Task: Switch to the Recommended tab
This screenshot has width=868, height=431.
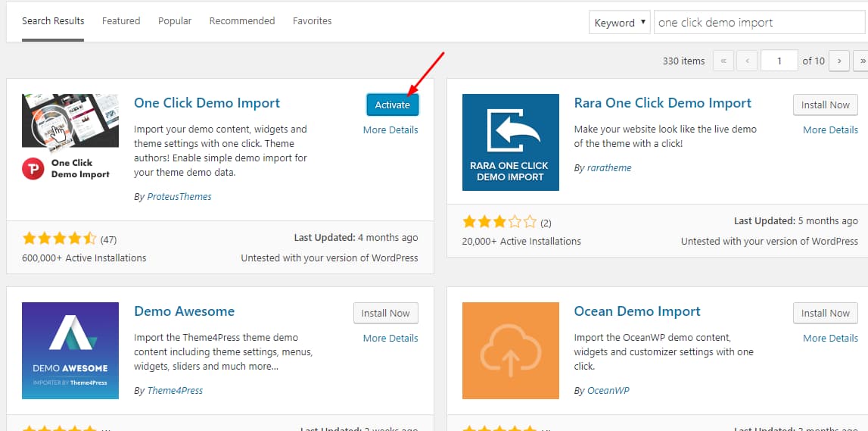Action: click(x=242, y=21)
